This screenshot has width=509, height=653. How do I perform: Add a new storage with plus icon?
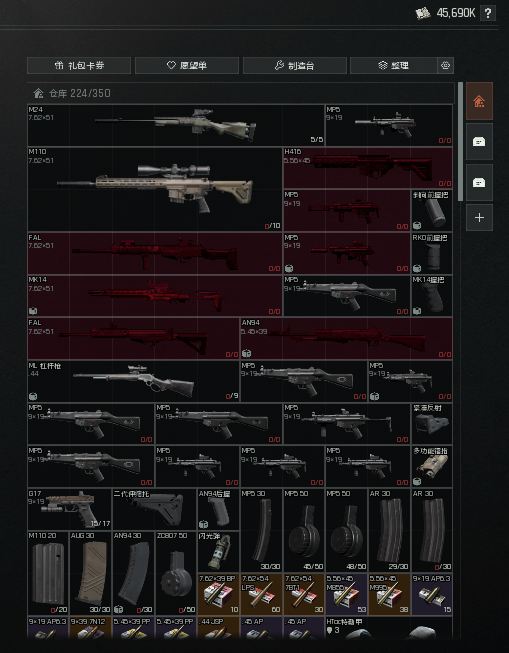point(479,217)
